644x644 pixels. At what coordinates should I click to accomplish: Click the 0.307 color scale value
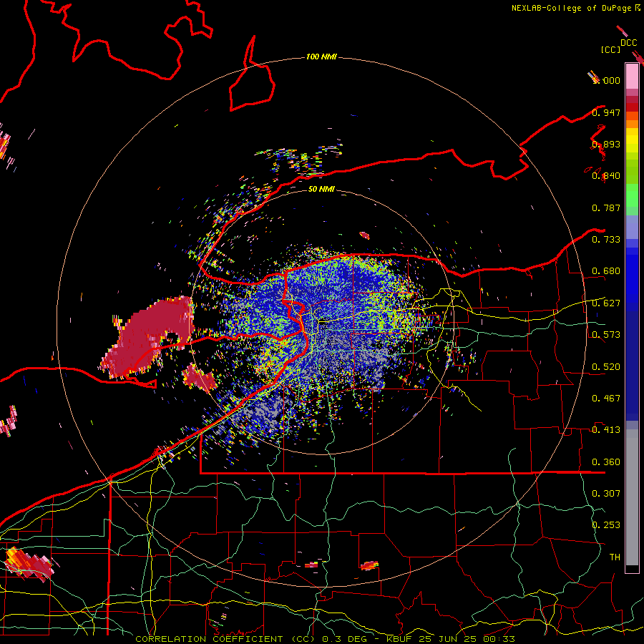click(x=606, y=493)
